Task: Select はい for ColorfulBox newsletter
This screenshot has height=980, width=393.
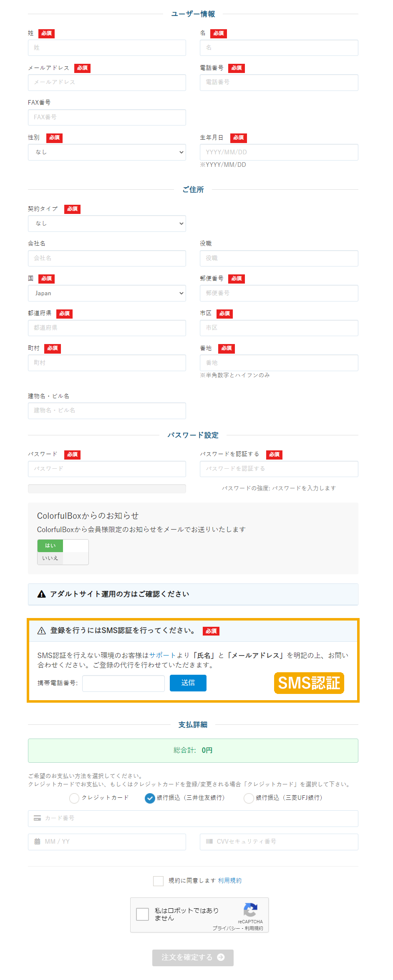Action: [50, 545]
